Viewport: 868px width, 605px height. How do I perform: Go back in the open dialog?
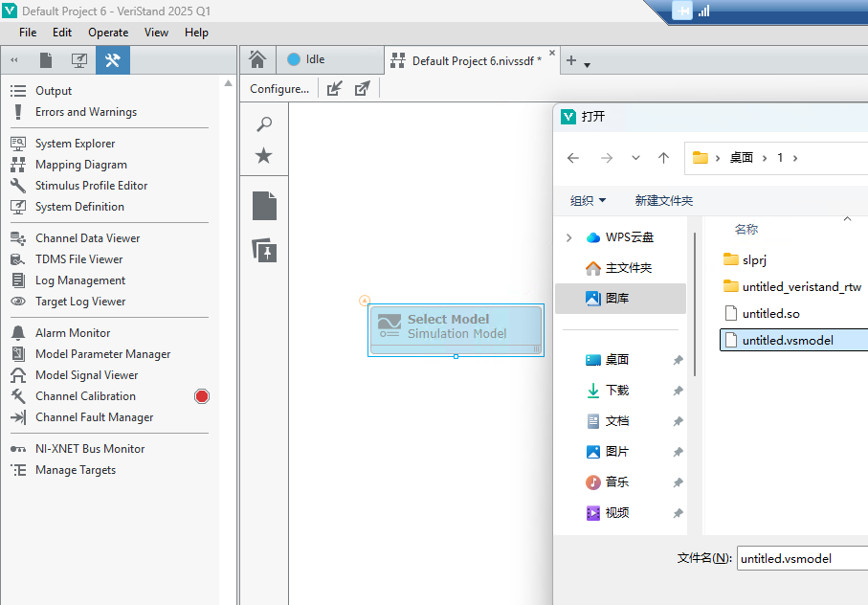pyautogui.click(x=573, y=158)
